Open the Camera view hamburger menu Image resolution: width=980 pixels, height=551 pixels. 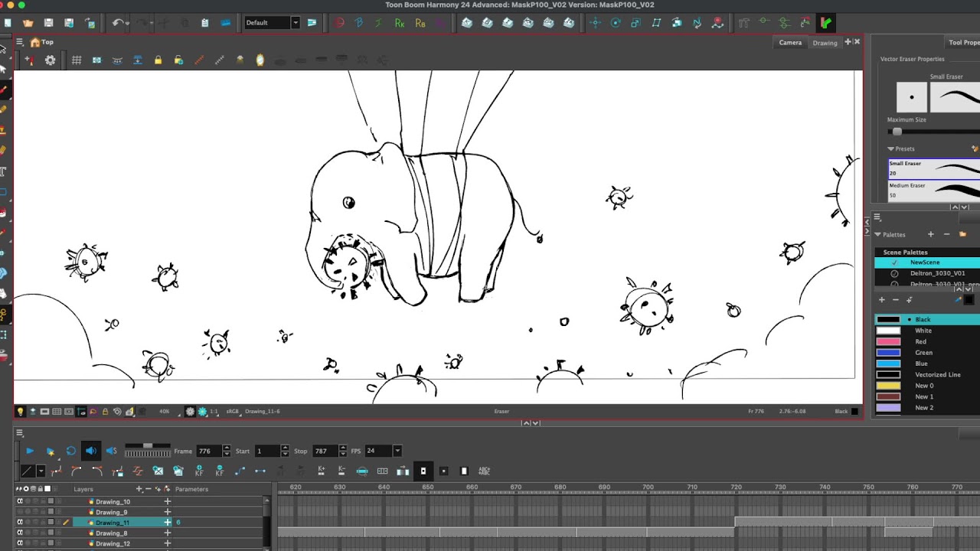click(x=20, y=42)
